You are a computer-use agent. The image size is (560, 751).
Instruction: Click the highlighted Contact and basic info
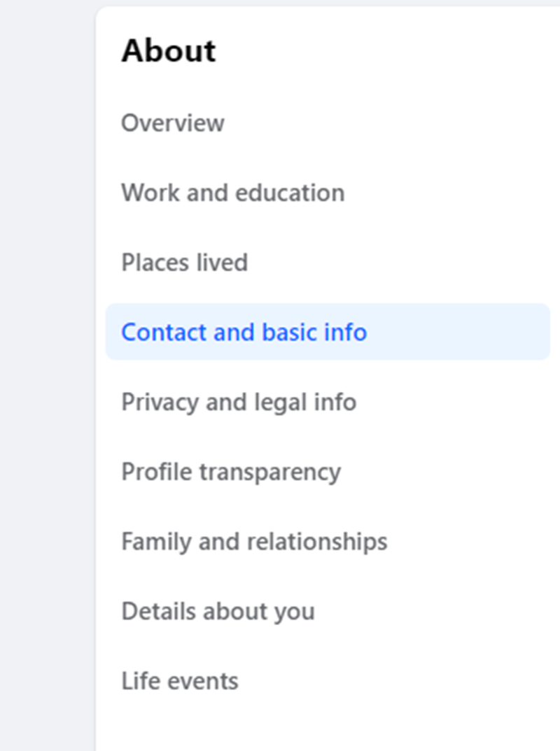[244, 332]
